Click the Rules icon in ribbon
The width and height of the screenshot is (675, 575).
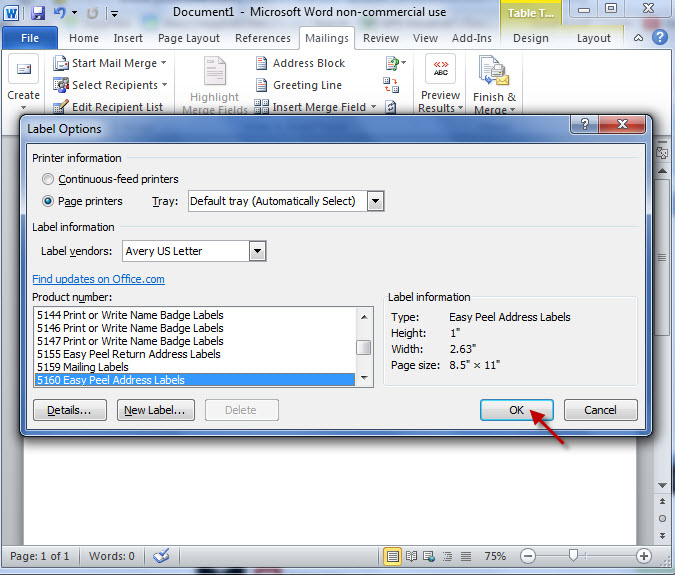392,63
